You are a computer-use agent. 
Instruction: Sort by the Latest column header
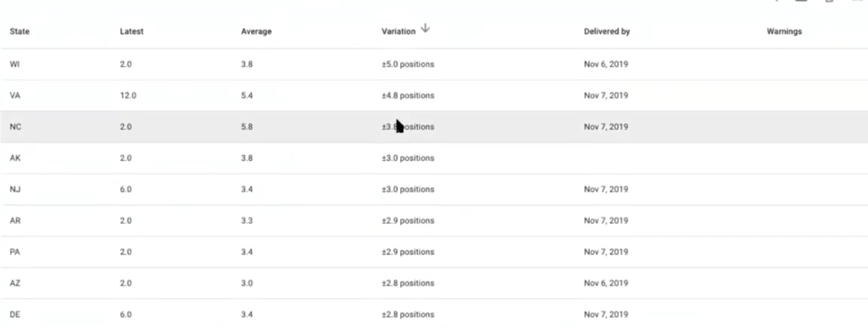pos(131,31)
